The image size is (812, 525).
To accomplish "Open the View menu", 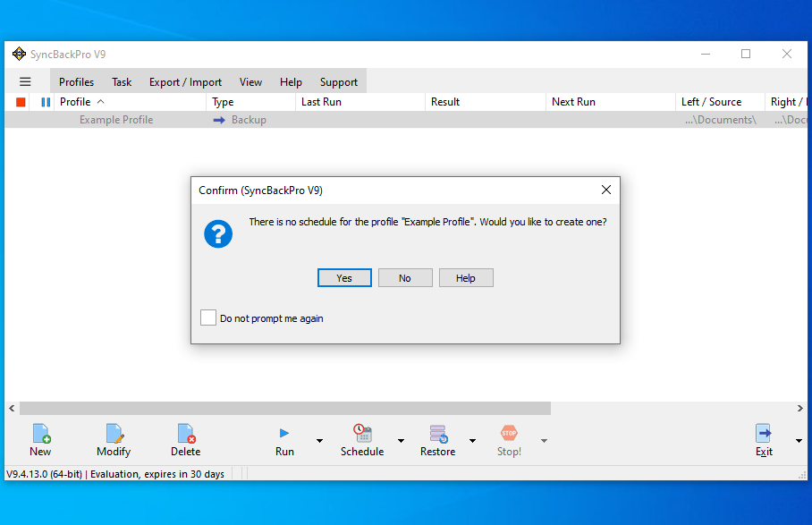I will click(250, 81).
